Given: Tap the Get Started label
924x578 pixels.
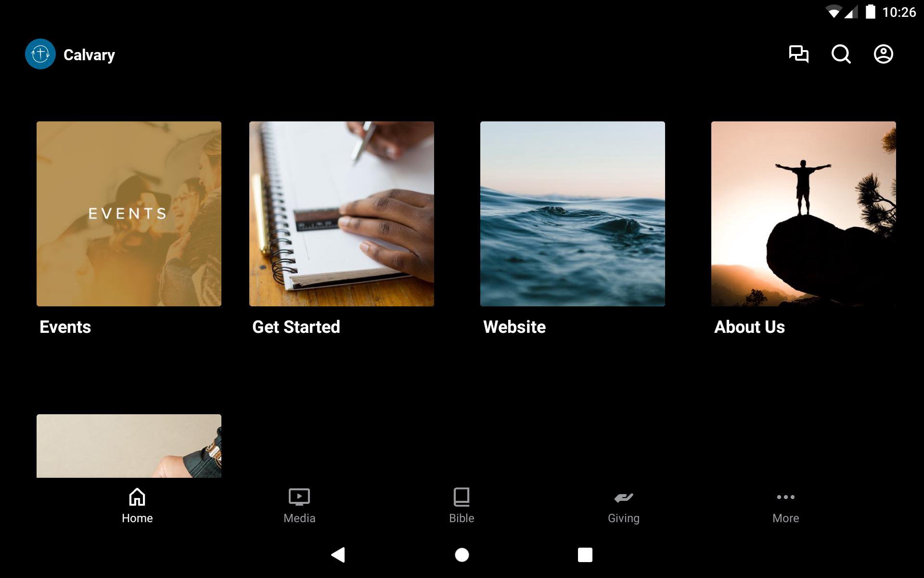Looking at the screenshot, I should 296,327.
